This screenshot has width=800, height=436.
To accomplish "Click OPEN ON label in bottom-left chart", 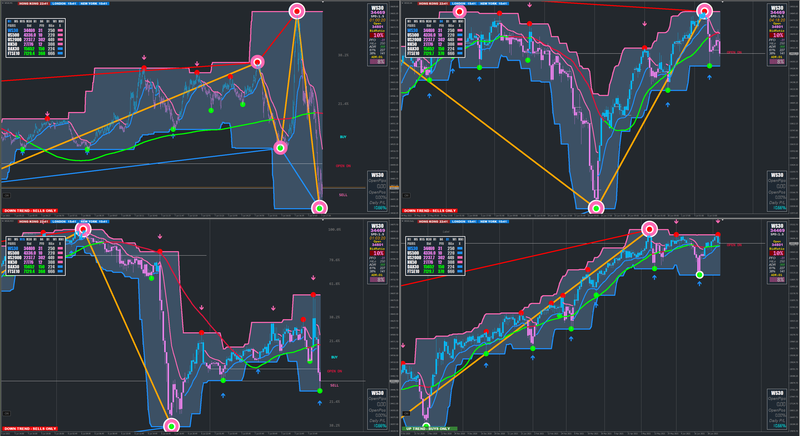I will coord(335,371).
